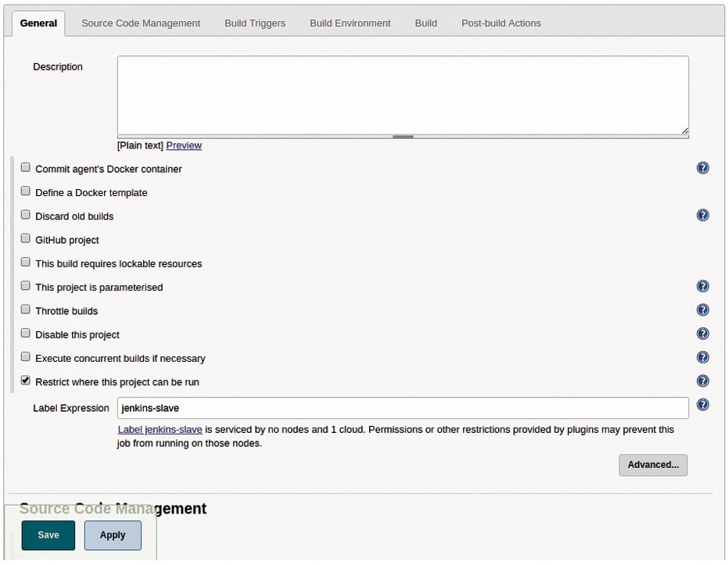Screen dimensions: 728x565
Task: View help for Throttle builds option
Action: (702, 310)
